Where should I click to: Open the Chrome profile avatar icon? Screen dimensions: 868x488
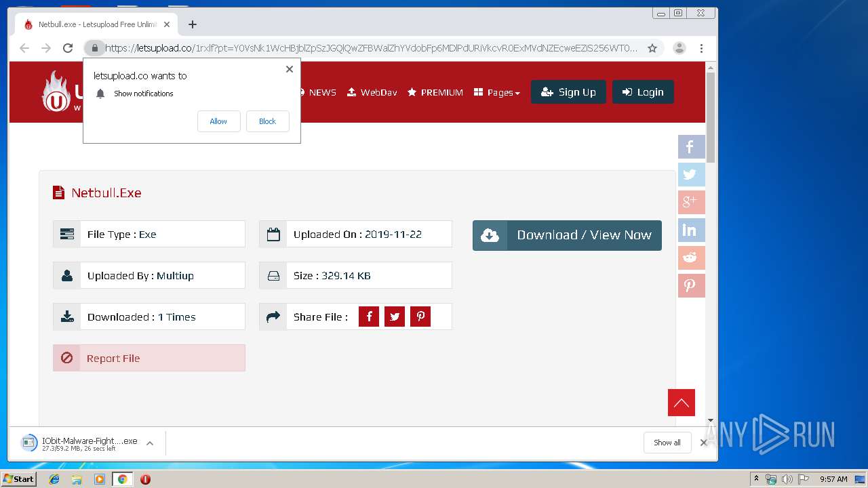pyautogui.click(x=679, y=48)
